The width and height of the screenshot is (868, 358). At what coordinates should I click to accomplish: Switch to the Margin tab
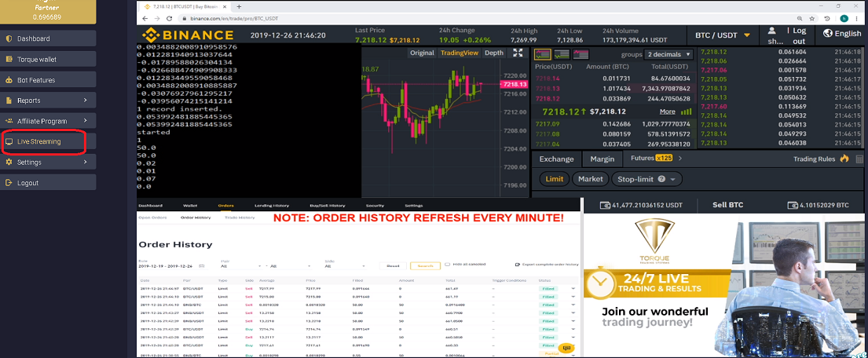point(602,159)
